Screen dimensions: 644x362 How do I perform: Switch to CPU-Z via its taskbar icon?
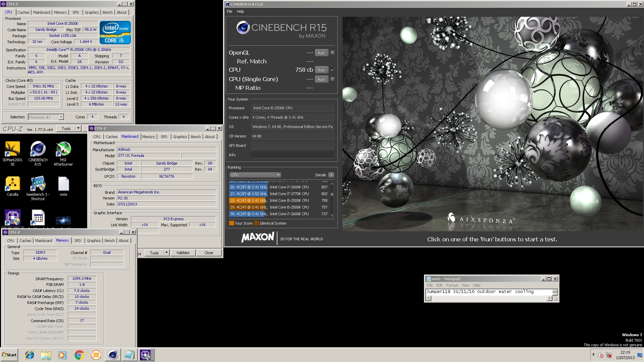[146, 355]
